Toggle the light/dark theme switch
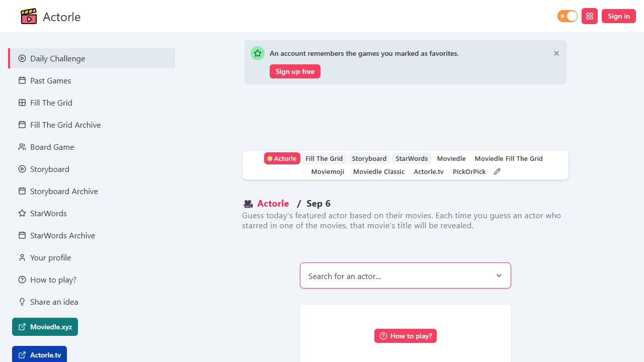 point(568,16)
